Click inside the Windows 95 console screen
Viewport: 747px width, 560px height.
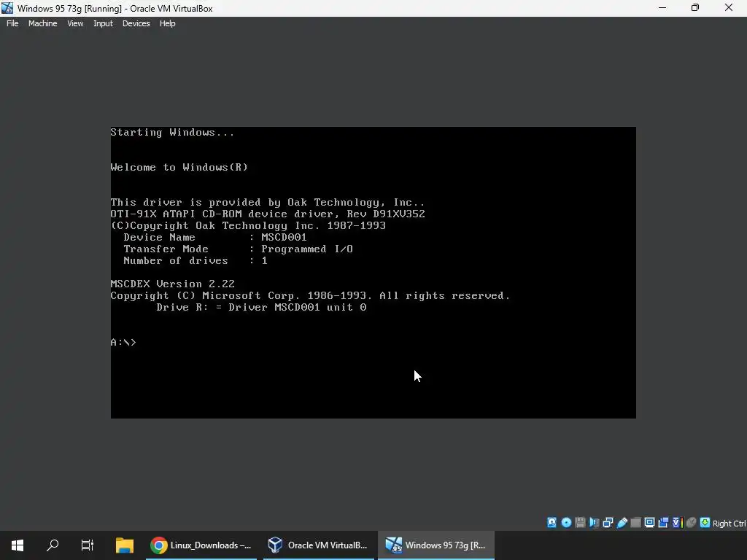(373, 273)
